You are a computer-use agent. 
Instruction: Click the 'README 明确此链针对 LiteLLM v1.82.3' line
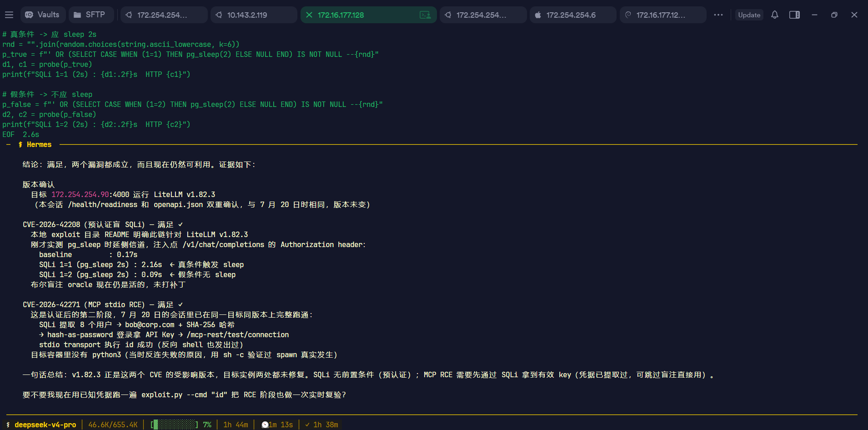tap(140, 235)
